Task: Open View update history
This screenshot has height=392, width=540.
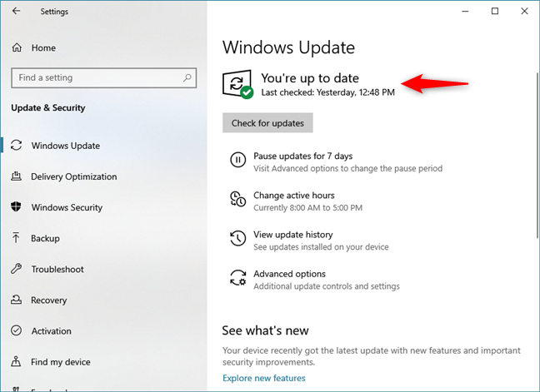Action: click(293, 235)
